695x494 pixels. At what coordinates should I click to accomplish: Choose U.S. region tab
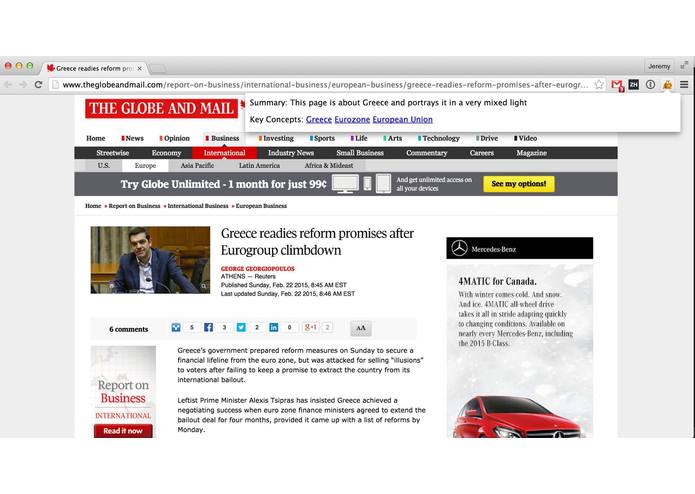[x=104, y=165]
